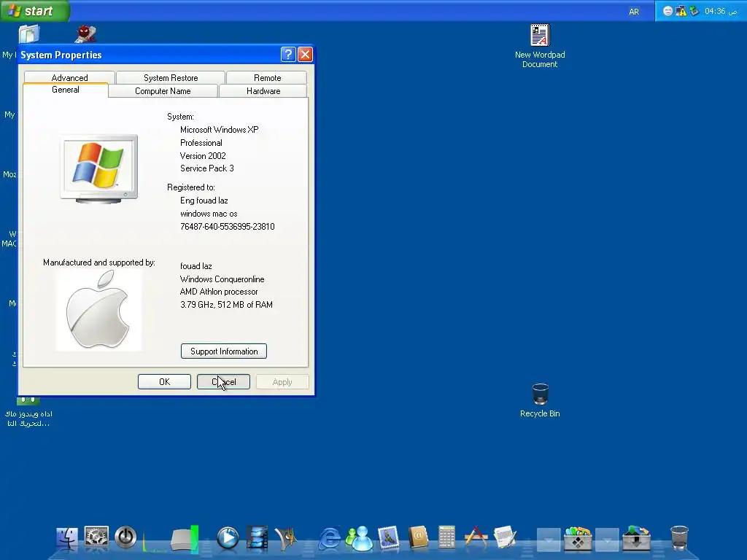The image size is (747, 560).
Task: Select the General tab
Action: pyautogui.click(x=65, y=90)
